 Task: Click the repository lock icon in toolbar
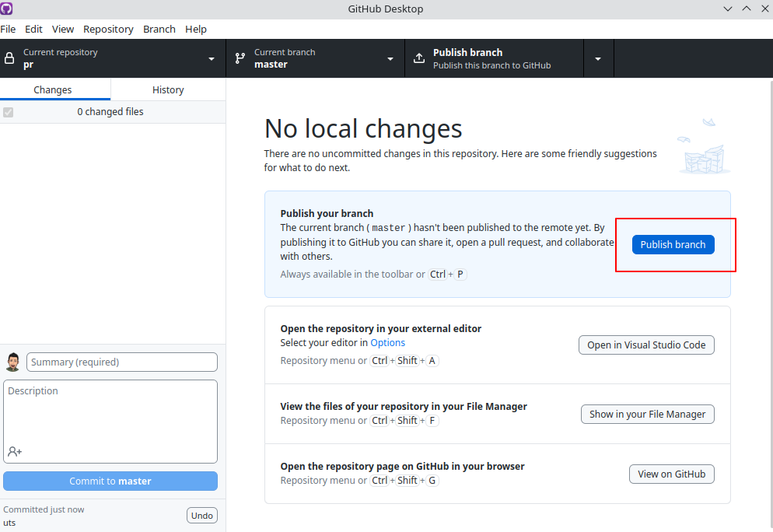click(9, 58)
